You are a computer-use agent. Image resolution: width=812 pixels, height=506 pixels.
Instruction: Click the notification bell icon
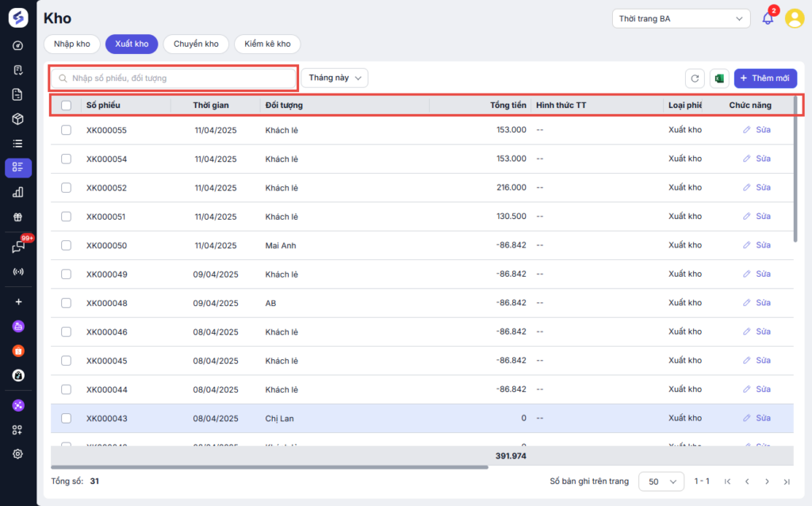click(768, 18)
